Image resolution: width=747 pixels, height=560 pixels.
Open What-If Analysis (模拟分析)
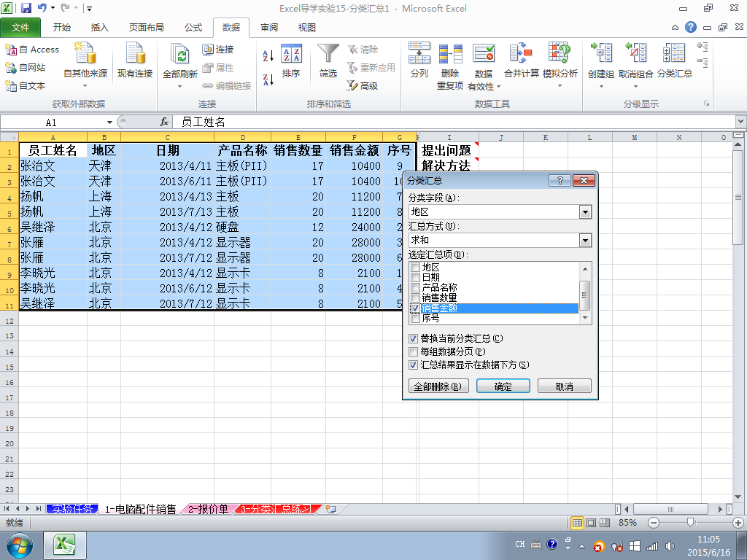point(560,65)
